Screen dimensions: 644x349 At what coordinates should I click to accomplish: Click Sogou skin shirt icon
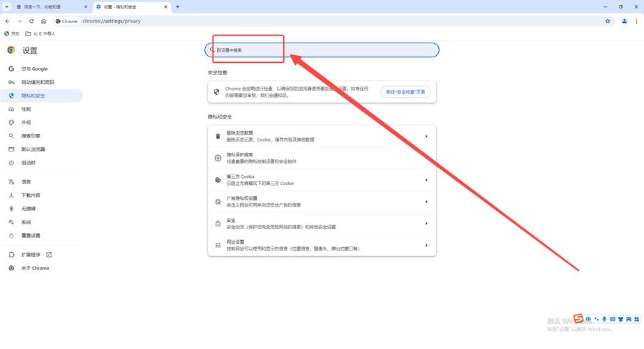[620, 319]
